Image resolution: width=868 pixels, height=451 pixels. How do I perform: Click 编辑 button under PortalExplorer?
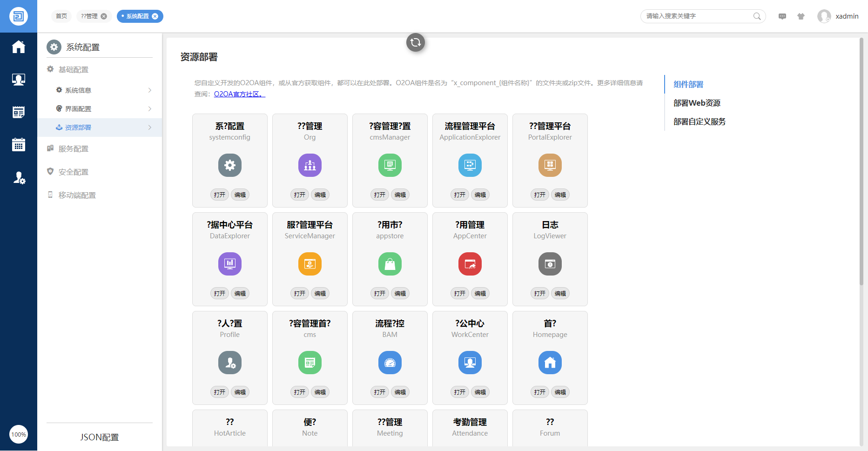(x=560, y=195)
